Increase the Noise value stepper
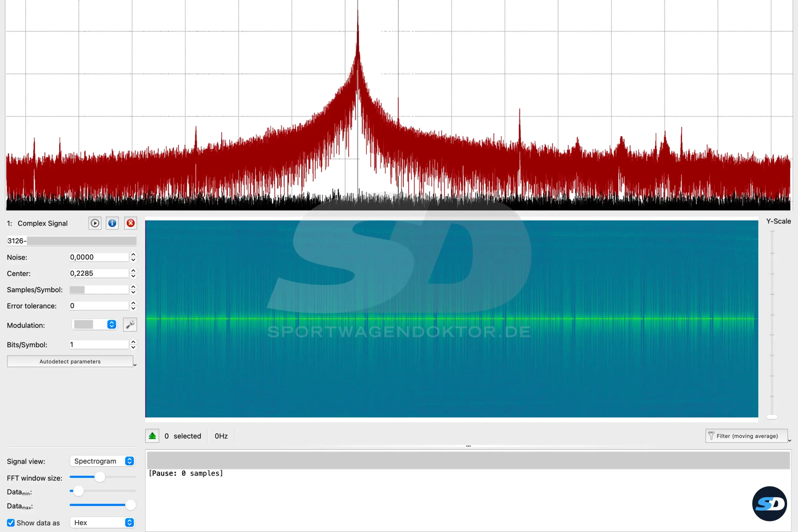 pos(133,254)
